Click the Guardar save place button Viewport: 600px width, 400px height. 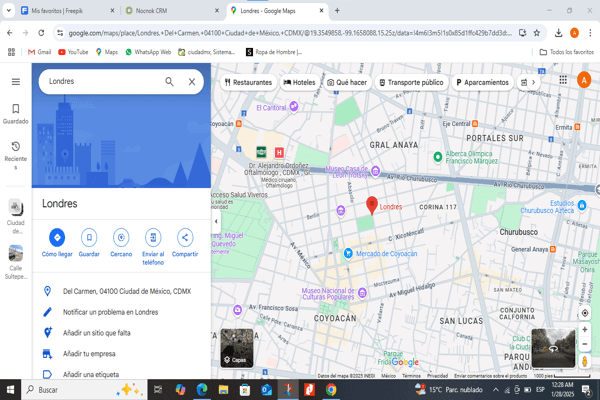[89, 243]
